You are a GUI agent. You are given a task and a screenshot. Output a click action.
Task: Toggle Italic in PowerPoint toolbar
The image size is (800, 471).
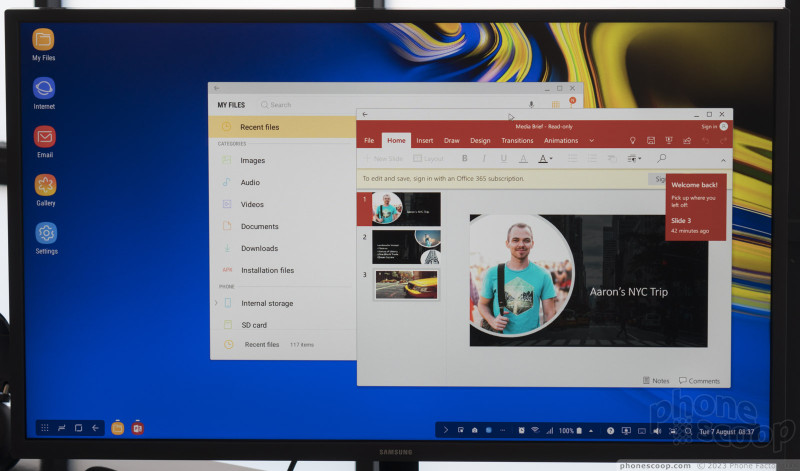pos(484,158)
